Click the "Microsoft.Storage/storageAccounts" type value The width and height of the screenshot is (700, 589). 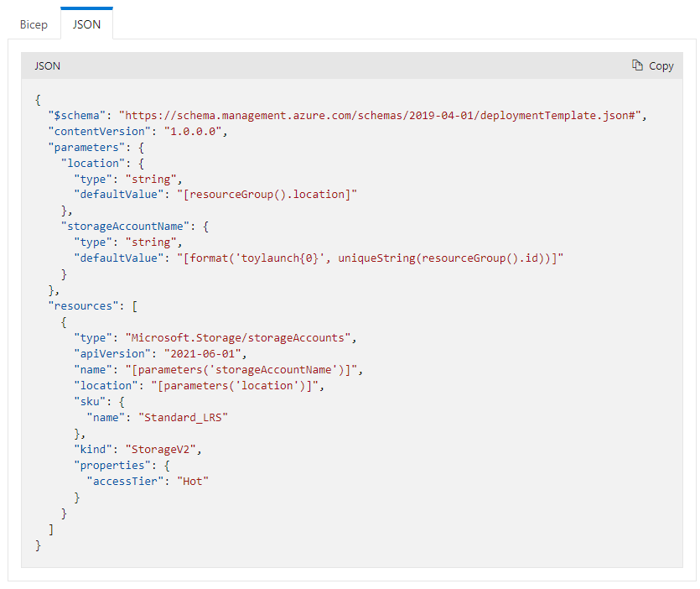click(241, 338)
